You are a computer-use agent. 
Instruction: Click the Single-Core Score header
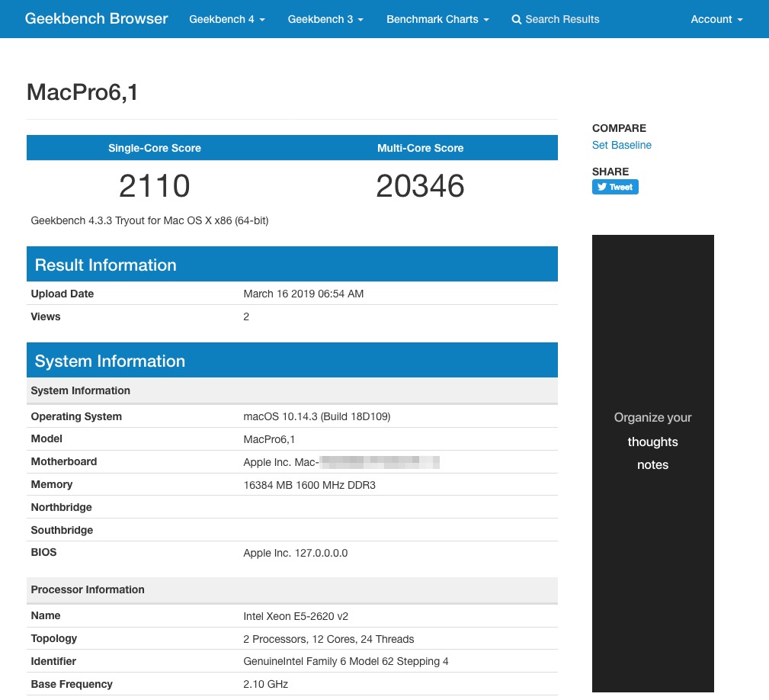coord(155,148)
